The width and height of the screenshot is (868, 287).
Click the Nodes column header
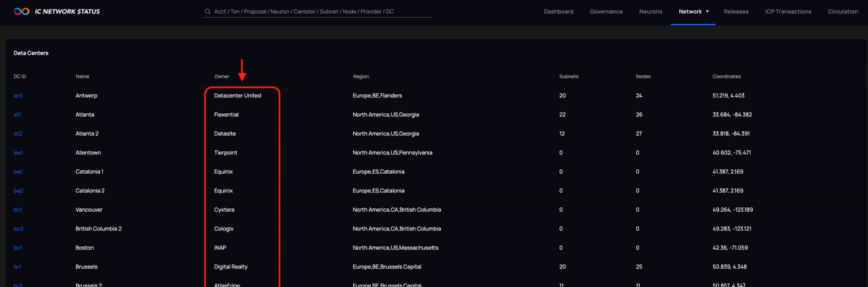point(643,76)
